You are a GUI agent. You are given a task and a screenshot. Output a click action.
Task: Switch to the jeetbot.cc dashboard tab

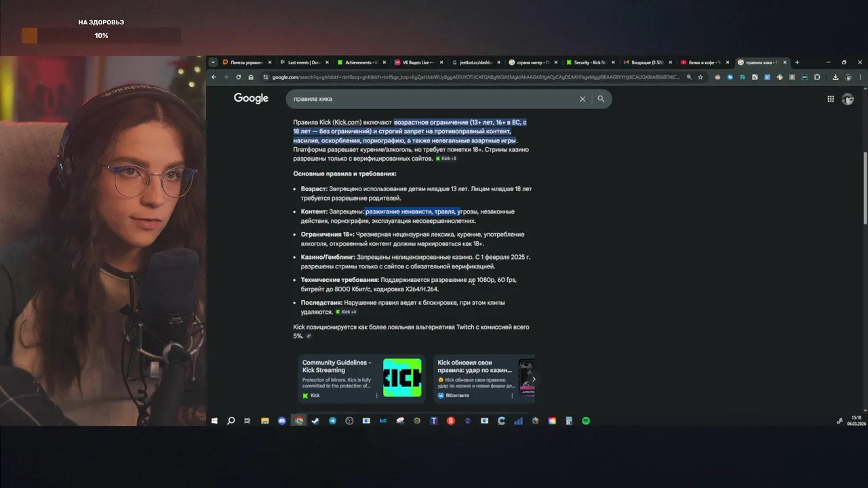[475, 62]
